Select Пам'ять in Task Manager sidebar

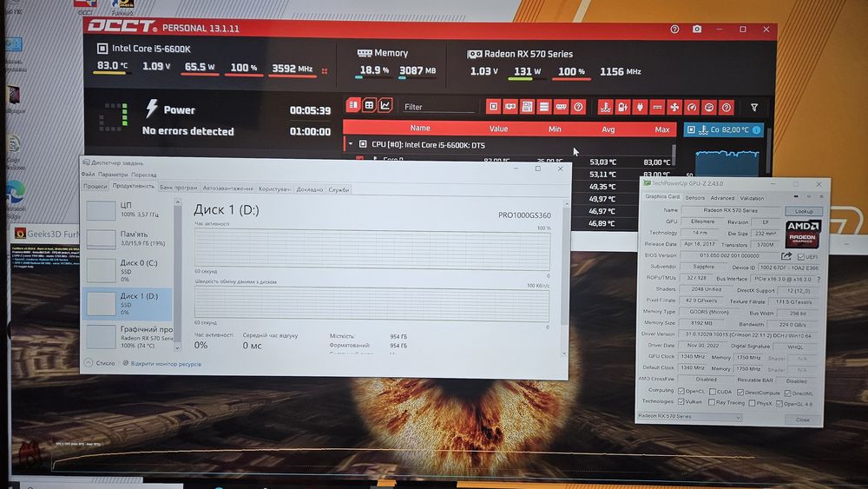click(x=129, y=238)
